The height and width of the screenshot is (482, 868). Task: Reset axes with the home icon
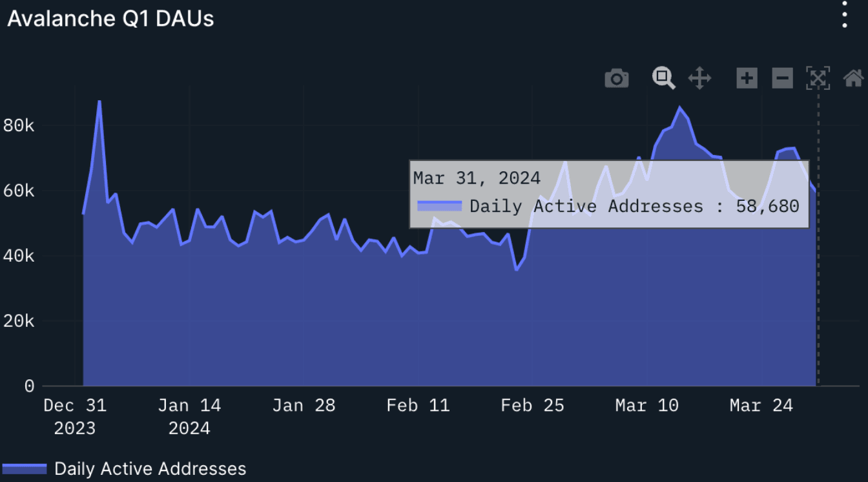[x=853, y=79]
